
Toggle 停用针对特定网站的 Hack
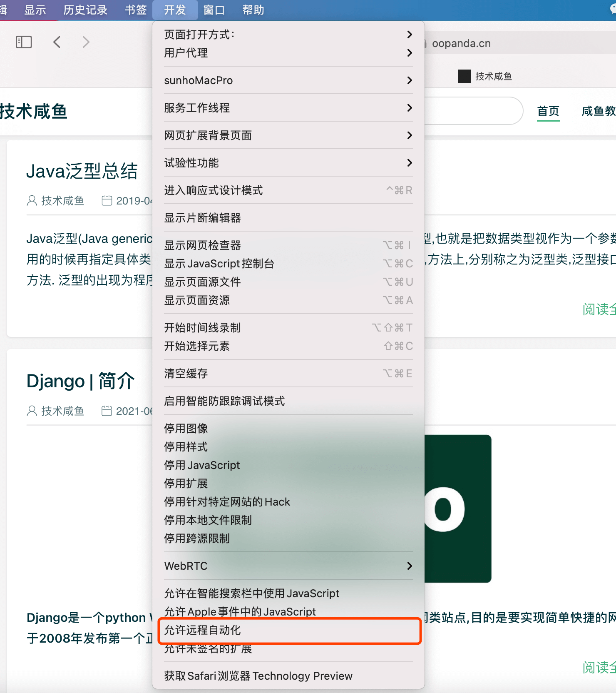(x=288, y=502)
